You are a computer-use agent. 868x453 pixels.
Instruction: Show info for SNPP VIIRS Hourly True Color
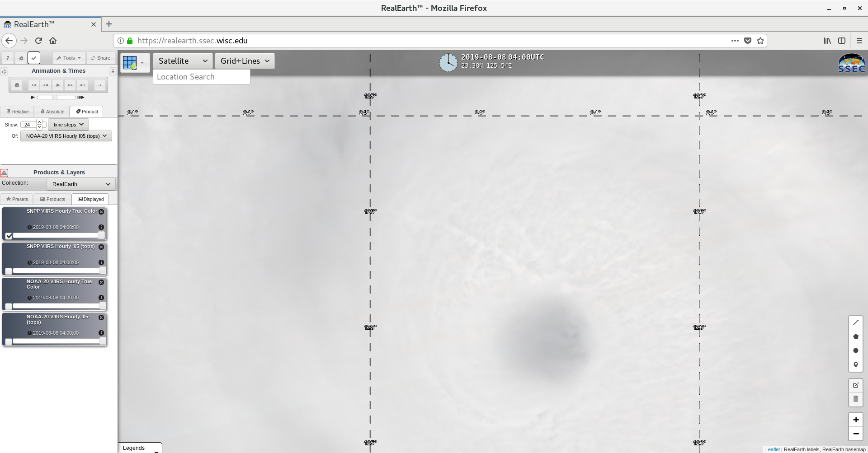click(x=101, y=227)
